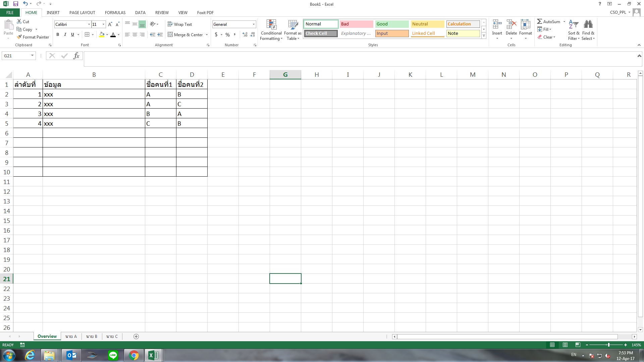
Task: Click the AutoSum sigma icon
Action: tap(539, 21)
